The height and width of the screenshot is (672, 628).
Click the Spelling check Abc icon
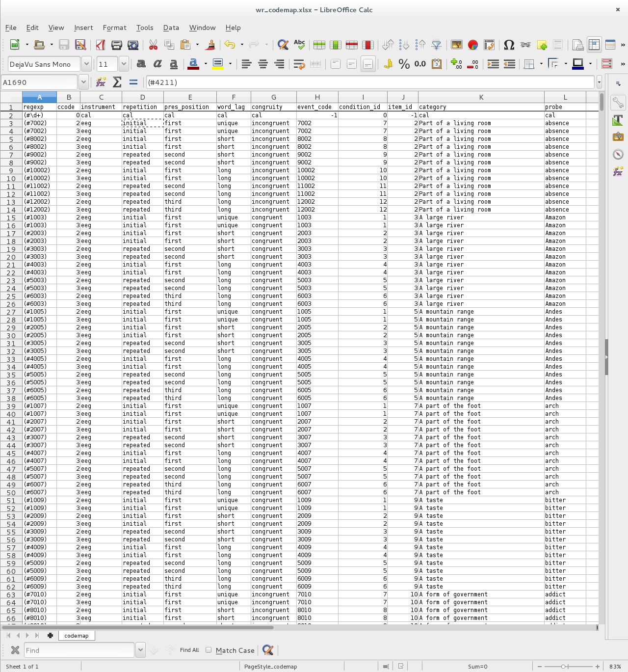pos(299,45)
